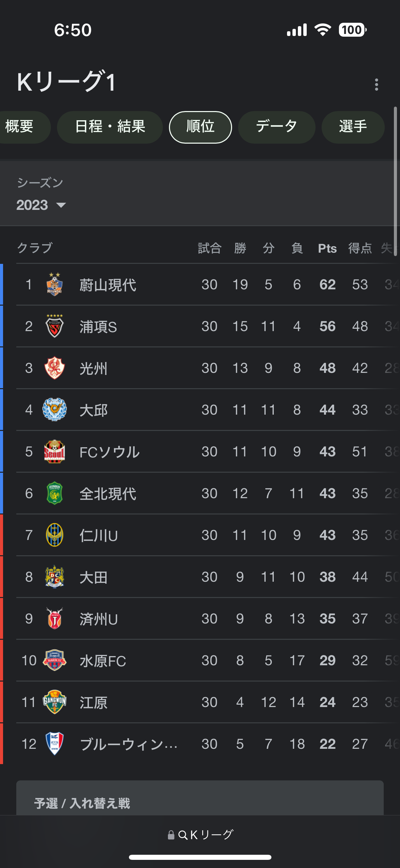Tap the 水原FC club crest

pos(55,660)
